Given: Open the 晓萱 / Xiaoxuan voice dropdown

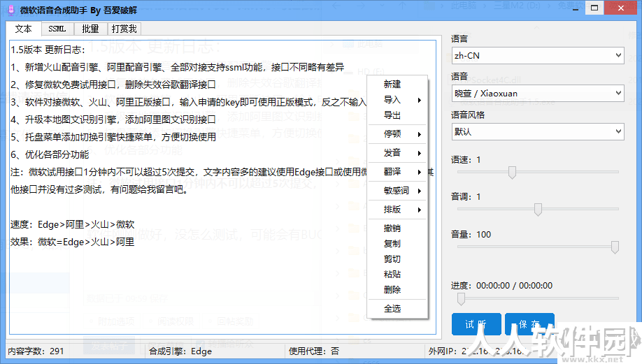Looking at the screenshot, I should pos(538,93).
